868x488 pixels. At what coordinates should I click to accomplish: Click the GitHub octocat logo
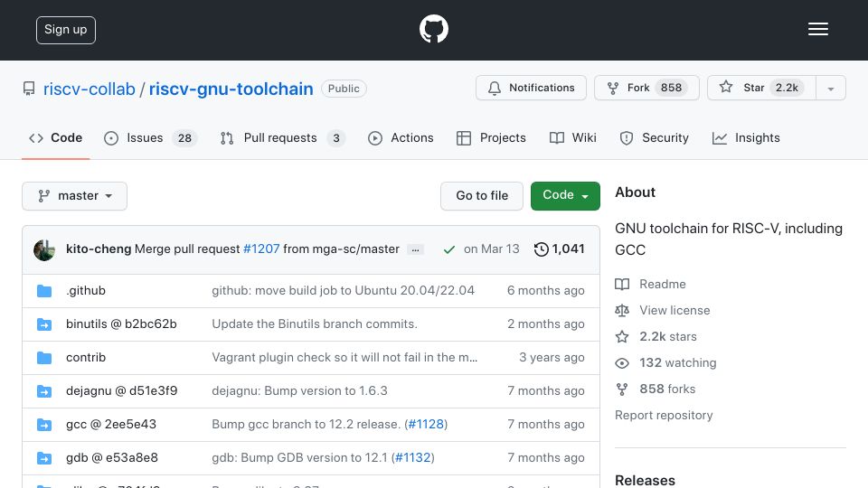pyautogui.click(x=433, y=29)
